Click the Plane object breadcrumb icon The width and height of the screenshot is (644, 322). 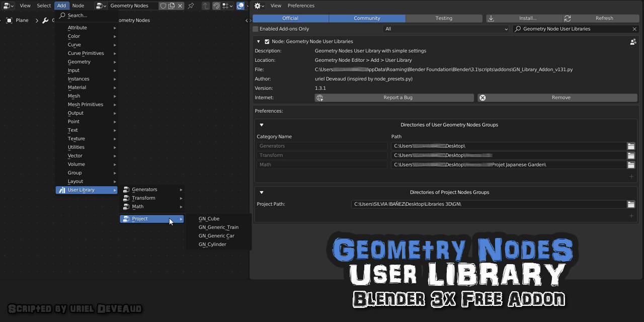[9, 20]
